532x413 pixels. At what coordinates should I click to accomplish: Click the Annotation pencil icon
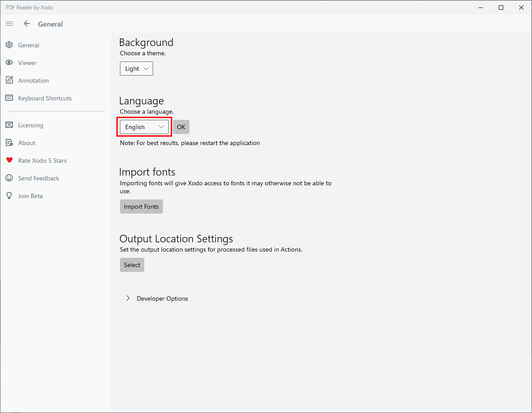(9, 80)
